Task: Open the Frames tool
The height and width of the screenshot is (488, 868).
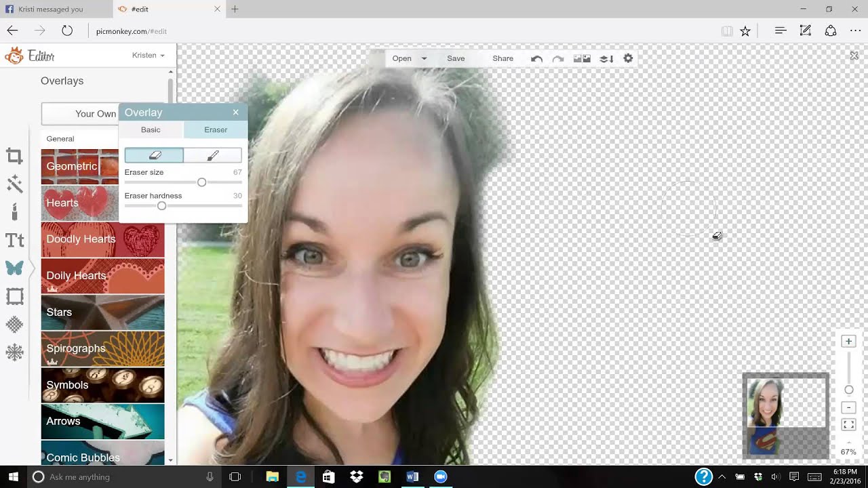Action: point(14,296)
